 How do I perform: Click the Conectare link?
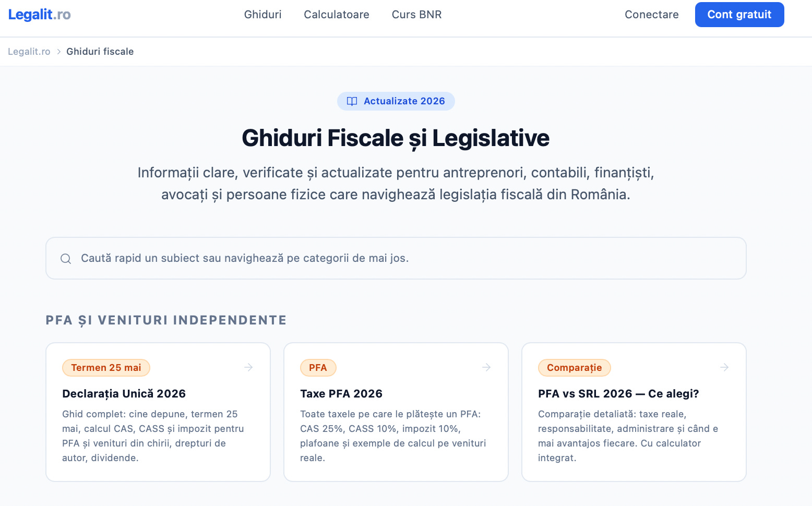point(651,15)
